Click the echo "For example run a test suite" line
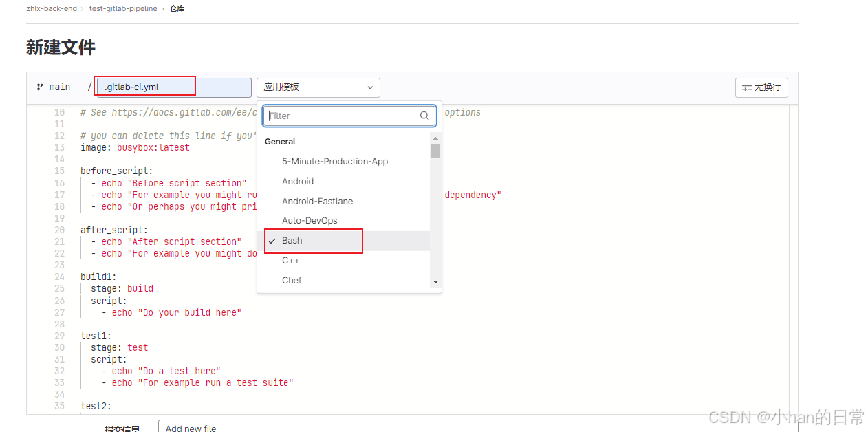This screenshot has height=432, width=868. pyautogui.click(x=197, y=383)
